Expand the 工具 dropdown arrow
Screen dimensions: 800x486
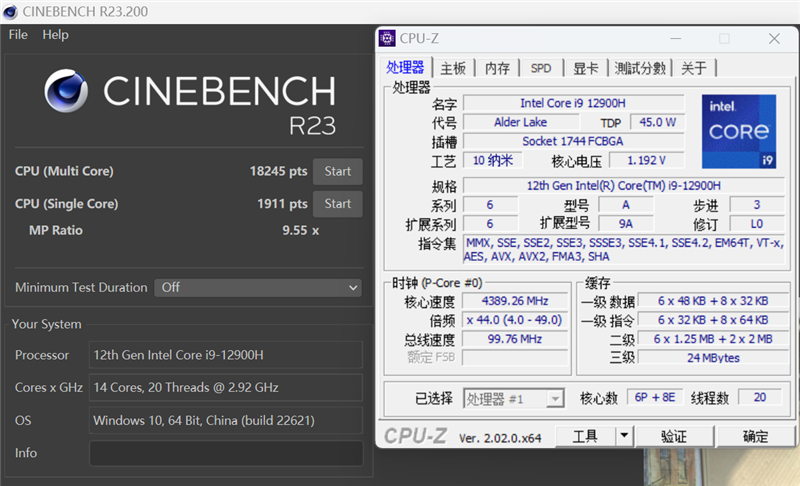[624, 436]
